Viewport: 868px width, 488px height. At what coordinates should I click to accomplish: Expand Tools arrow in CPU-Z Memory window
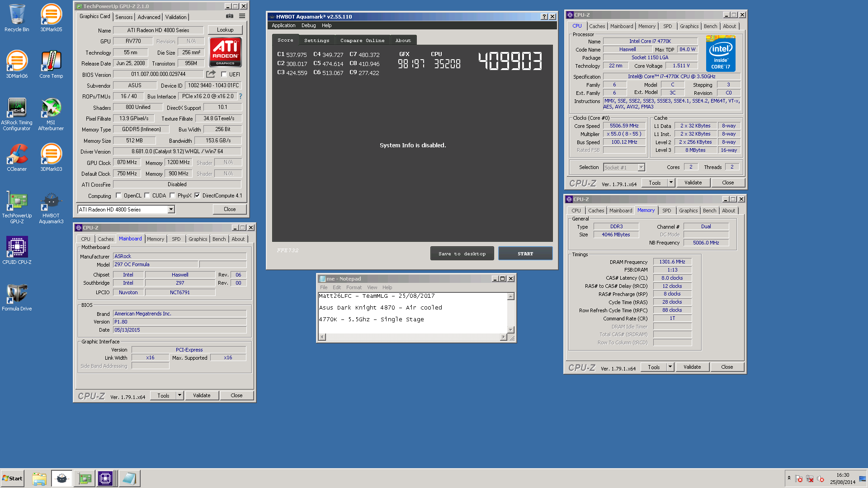[x=670, y=367]
